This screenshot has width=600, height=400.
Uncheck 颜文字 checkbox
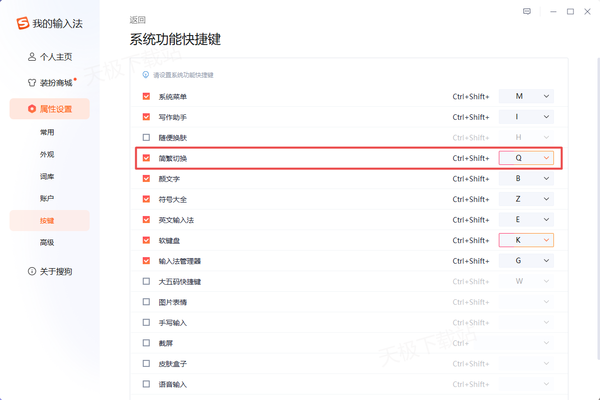(146, 178)
